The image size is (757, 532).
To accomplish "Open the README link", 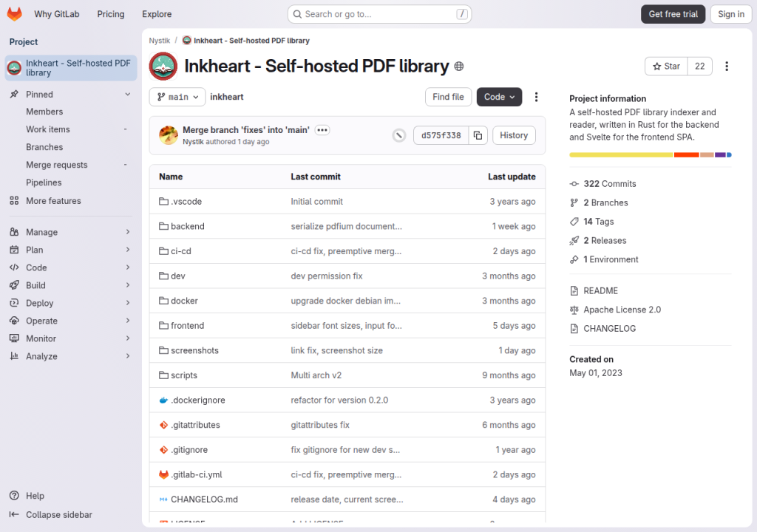I will 600,290.
